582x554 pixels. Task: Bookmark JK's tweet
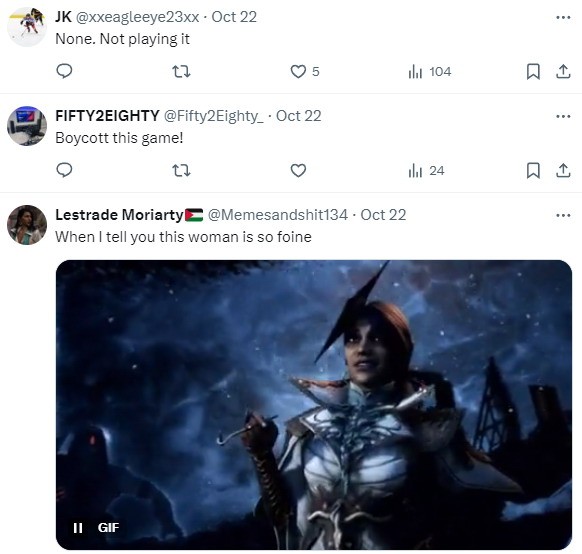pyautogui.click(x=533, y=71)
